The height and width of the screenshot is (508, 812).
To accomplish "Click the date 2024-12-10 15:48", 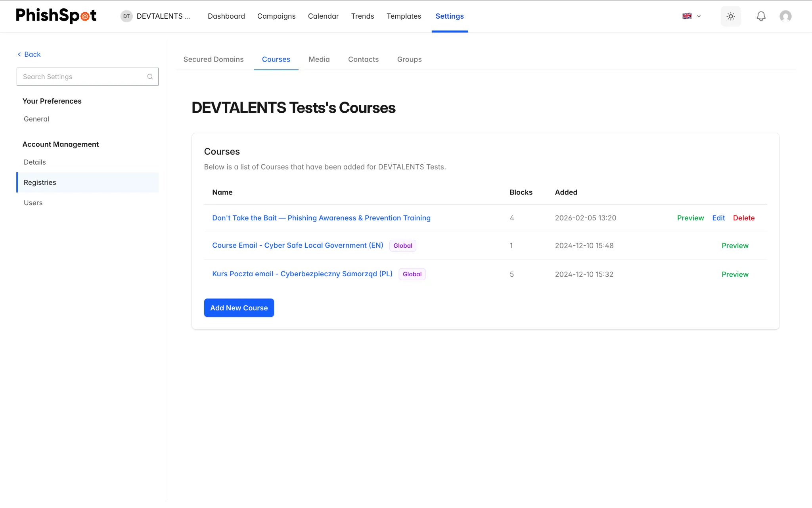I will [x=584, y=246].
